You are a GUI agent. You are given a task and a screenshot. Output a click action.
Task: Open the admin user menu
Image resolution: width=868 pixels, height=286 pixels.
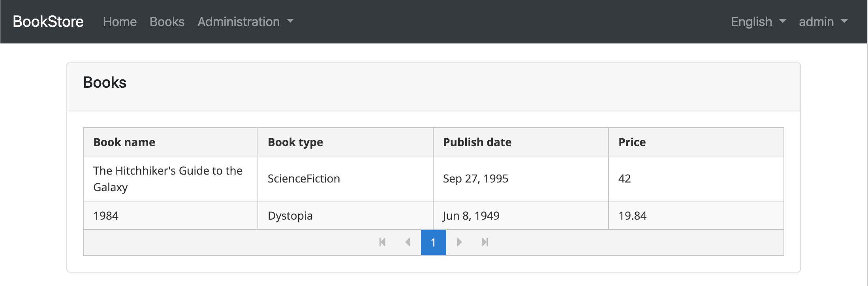point(823,22)
